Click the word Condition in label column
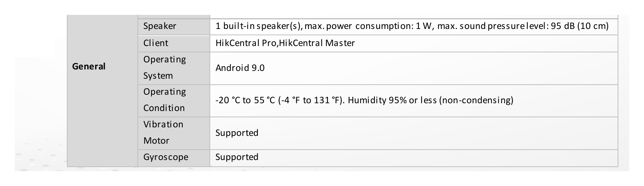The height and width of the screenshot is (186, 644). coord(164,108)
